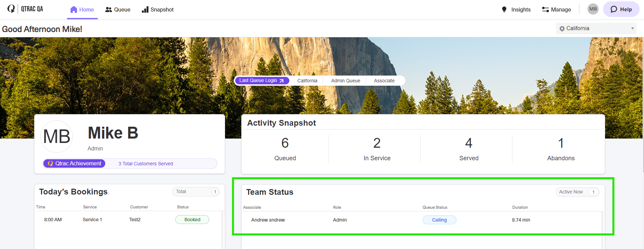Open the MB user avatar menu
644x249 pixels.
(x=593, y=9)
